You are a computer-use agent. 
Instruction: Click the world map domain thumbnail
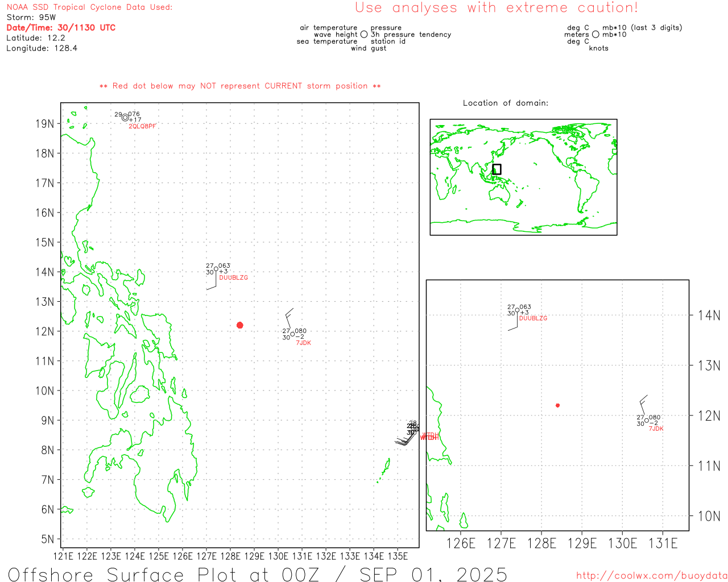(523, 177)
